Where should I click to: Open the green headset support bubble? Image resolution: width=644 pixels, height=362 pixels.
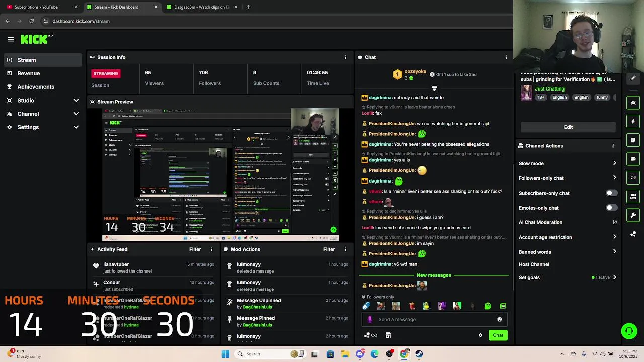pos(629,331)
